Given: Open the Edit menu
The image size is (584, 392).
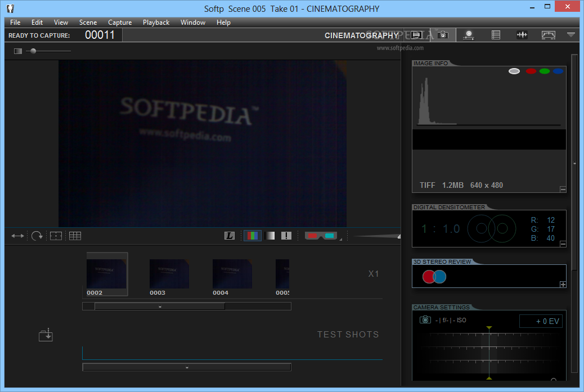Looking at the screenshot, I should 37,22.
